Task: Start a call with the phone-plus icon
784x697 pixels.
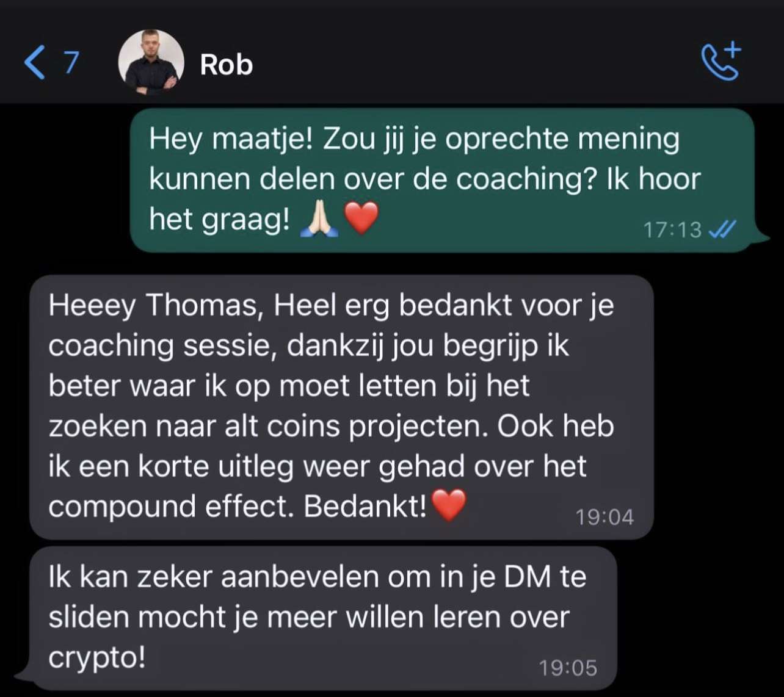Action: click(720, 62)
